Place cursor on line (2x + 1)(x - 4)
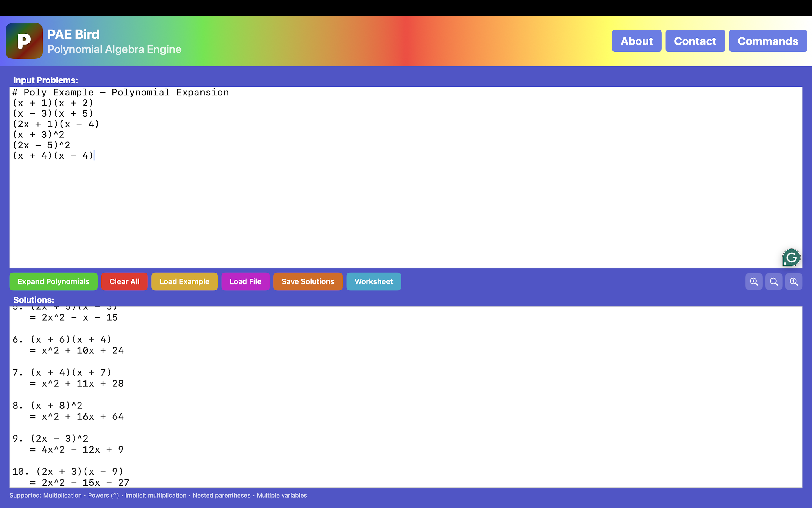Image resolution: width=812 pixels, height=508 pixels. pos(56,124)
